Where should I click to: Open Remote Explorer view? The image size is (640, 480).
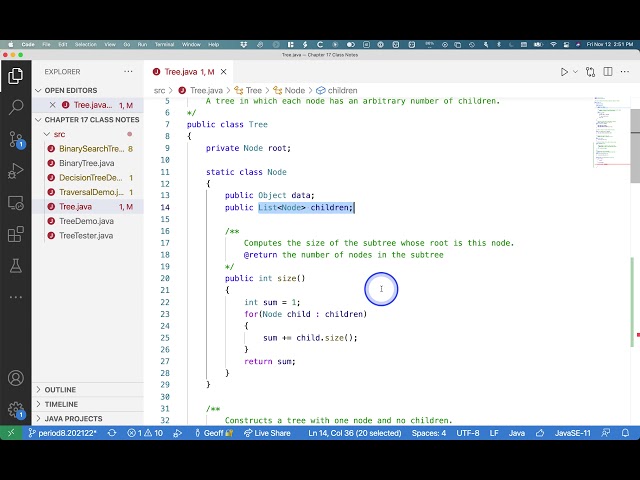(x=16, y=203)
